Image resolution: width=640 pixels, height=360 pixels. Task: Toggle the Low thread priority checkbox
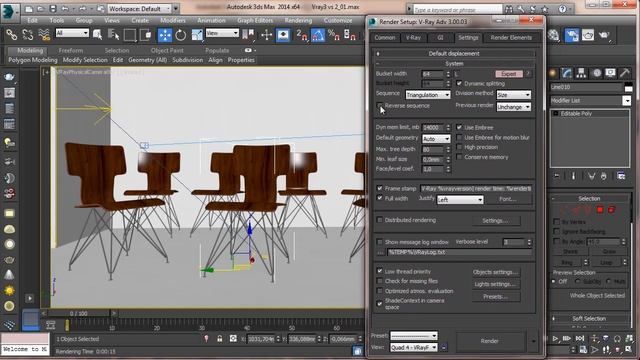[380, 271]
